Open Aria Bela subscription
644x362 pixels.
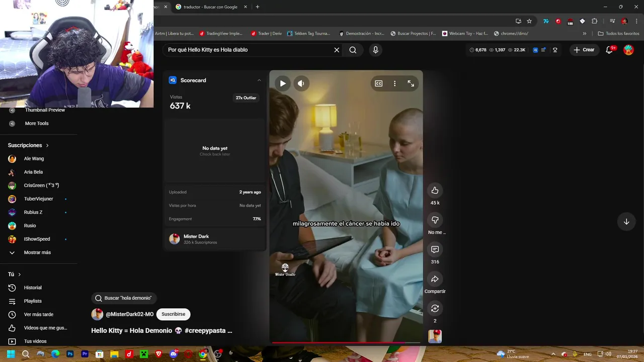pos(33,172)
